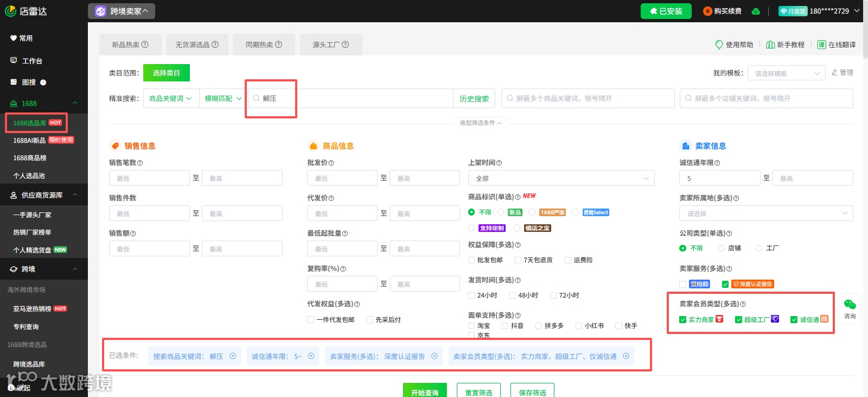The image size is (868, 397).
Task: Click the 开始查询 button
Action: pyautogui.click(x=425, y=392)
